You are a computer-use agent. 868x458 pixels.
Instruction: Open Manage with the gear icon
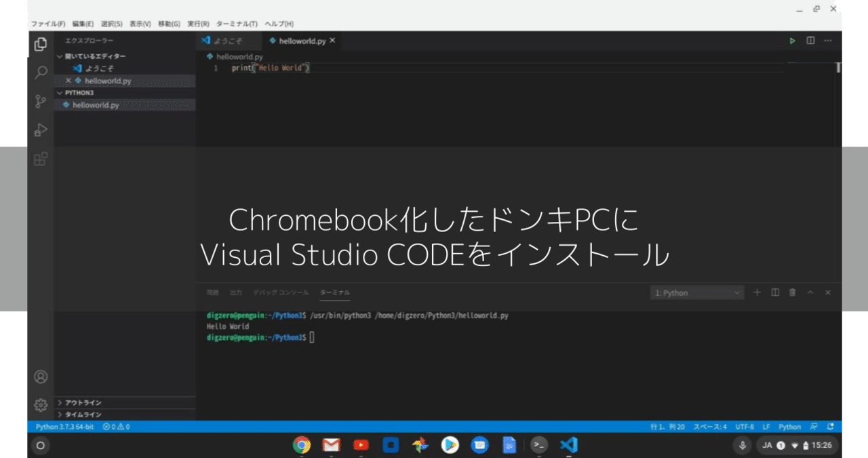coord(40,404)
